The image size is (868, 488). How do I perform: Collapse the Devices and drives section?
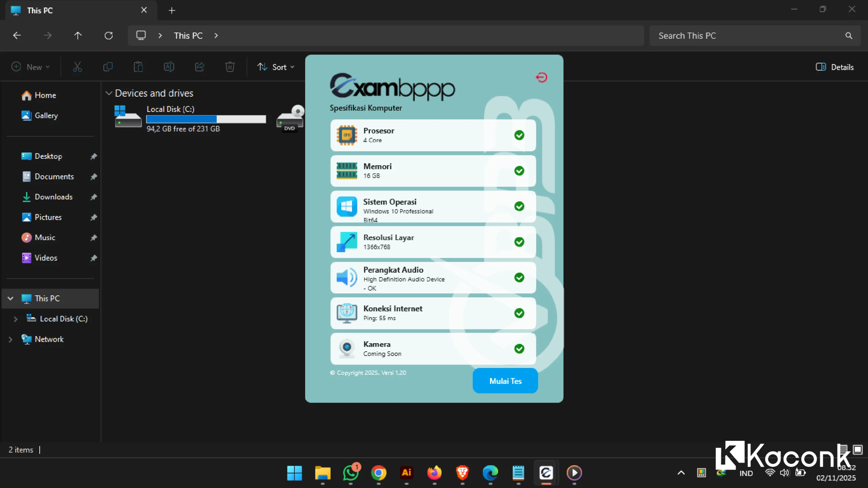pyautogui.click(x=109, y=93)
